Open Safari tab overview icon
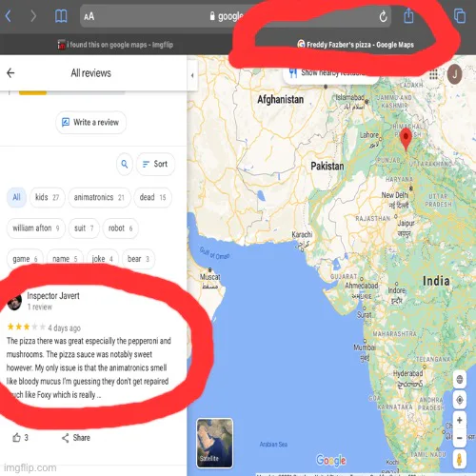This screenshot has height=476, width=476. pos(460,16)
